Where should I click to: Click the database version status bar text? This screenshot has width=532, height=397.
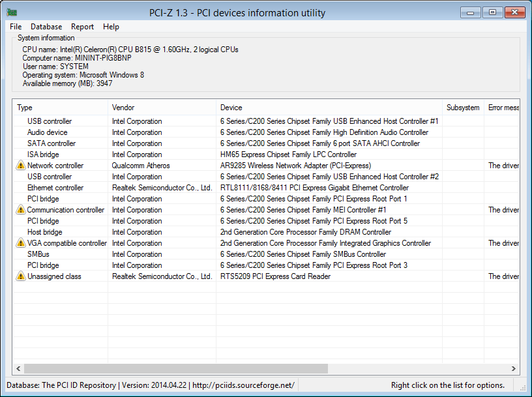point(151,385)
